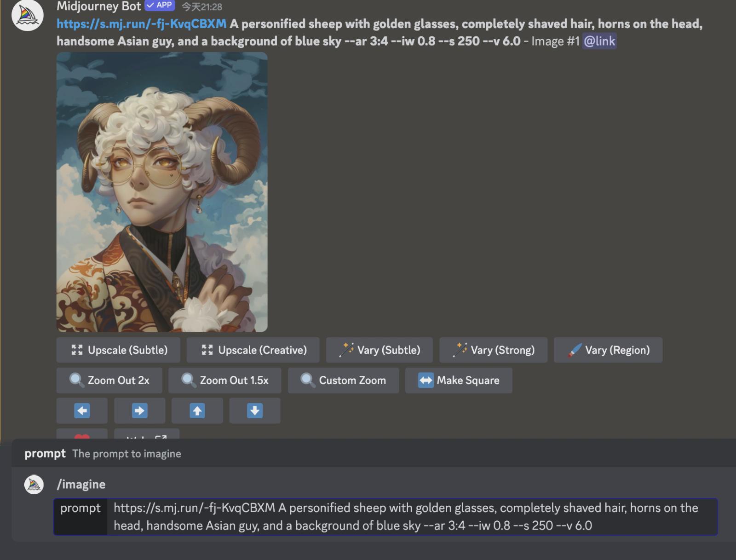The image size is (736, 560).
Task: Select Zoom Out 1.5x
Action: pos(225,380)
